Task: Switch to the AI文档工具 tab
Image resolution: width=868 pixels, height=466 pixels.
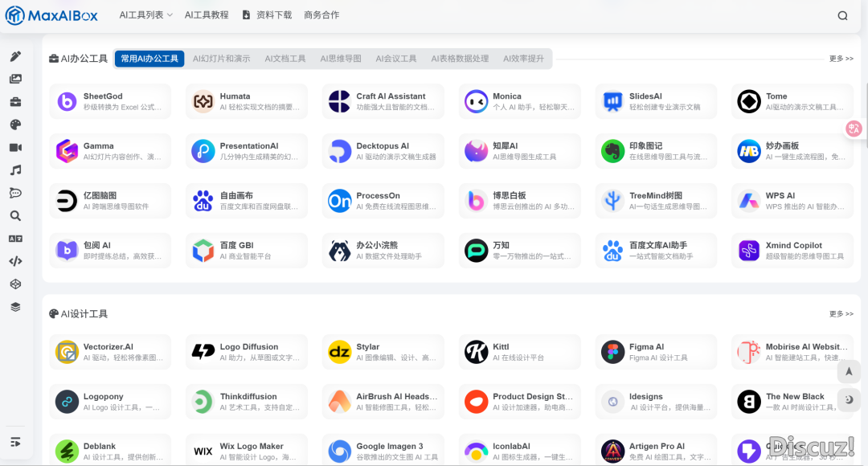Action: pyautogui.click(x=285, y=59)
